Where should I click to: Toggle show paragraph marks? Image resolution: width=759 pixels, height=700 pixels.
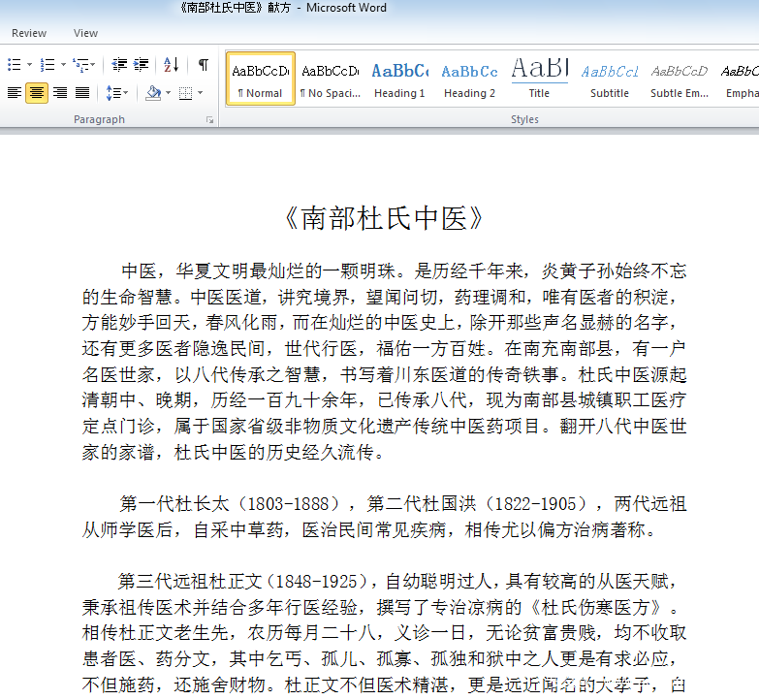coord(203,65)
